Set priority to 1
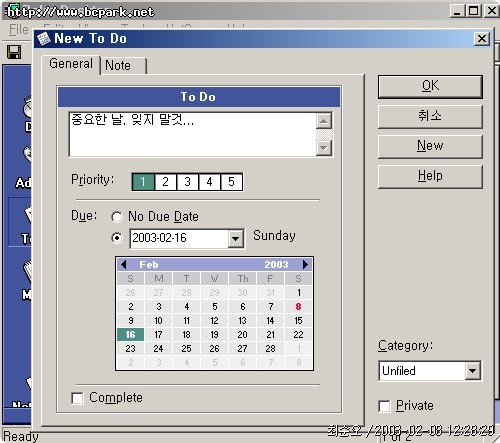Screen dimensions: 500x443 pos(143,182)
